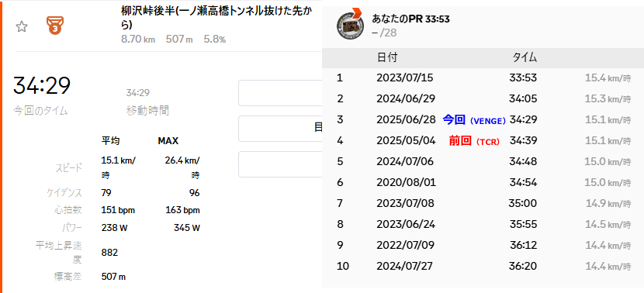Click the 8.70 km segment distance
This screenshot has width=644, height=293.
click(x=138, y=40)
